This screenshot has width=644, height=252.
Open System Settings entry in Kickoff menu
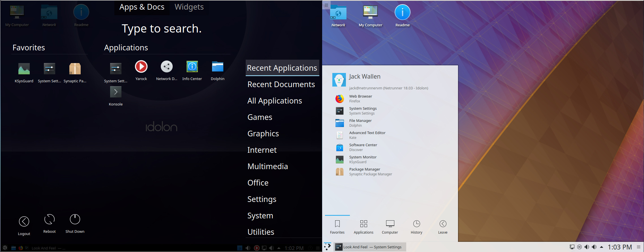point(390,111)
